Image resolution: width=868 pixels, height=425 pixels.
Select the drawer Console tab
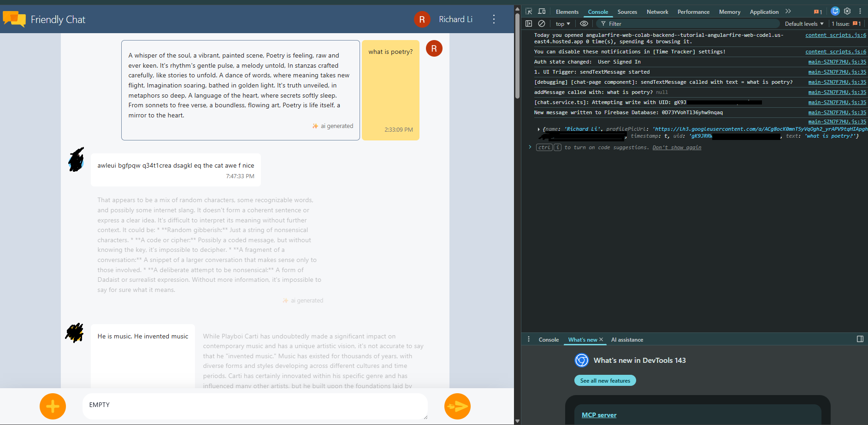(x=549, y=340)
